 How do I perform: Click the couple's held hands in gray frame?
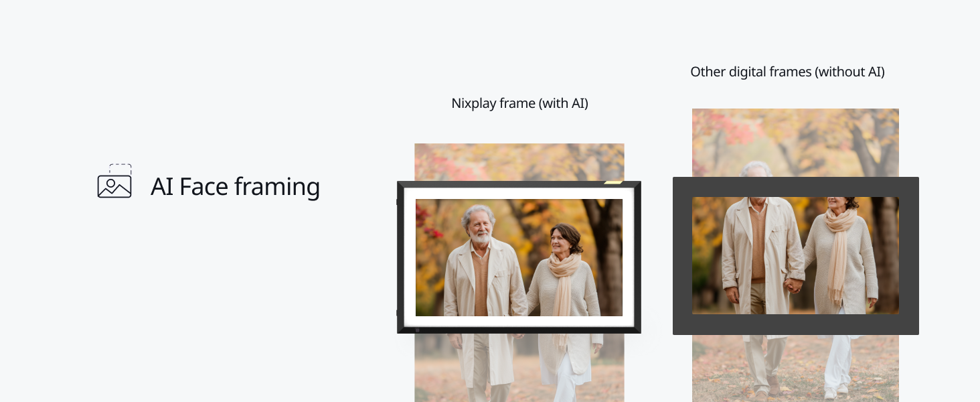tap(794, 285)
